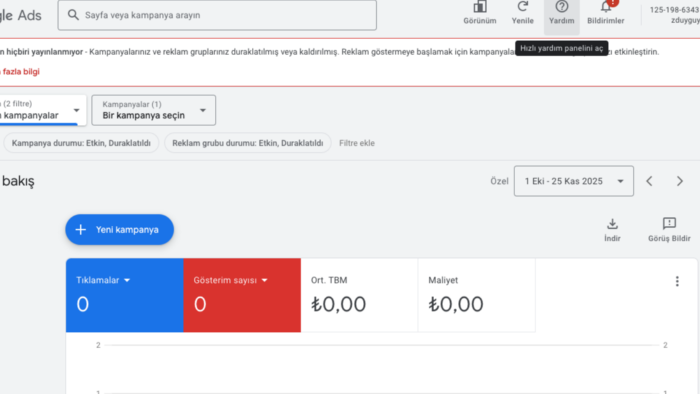Change the Gösterim sayısı metric dropdown

point(230,280)
